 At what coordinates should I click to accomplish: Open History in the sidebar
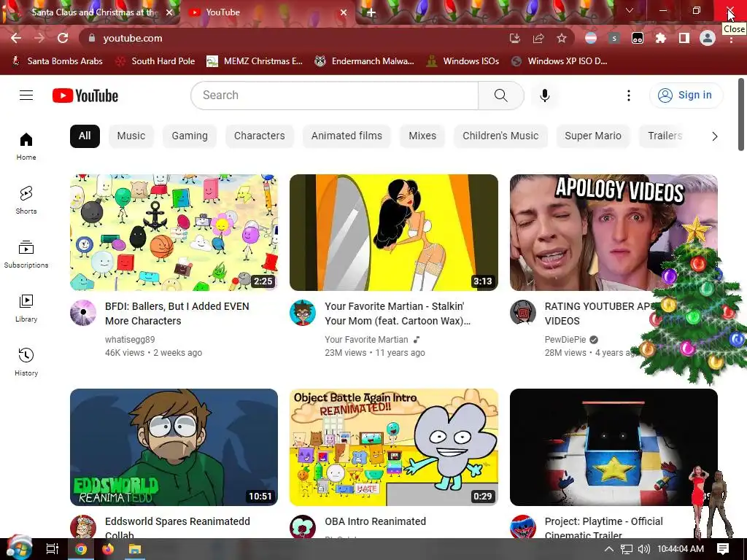pyautogui.click(x=26, y=362)
